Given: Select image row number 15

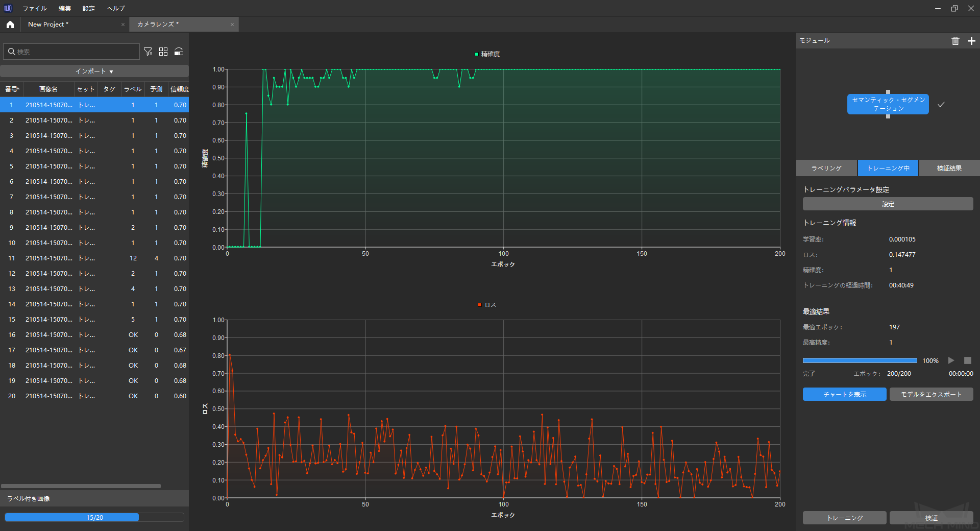Looking at the screenshot, I should point(94,319).
